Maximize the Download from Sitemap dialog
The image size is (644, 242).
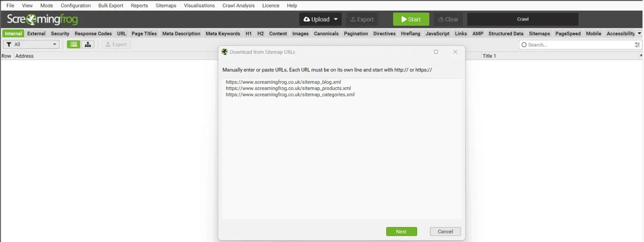436,52
